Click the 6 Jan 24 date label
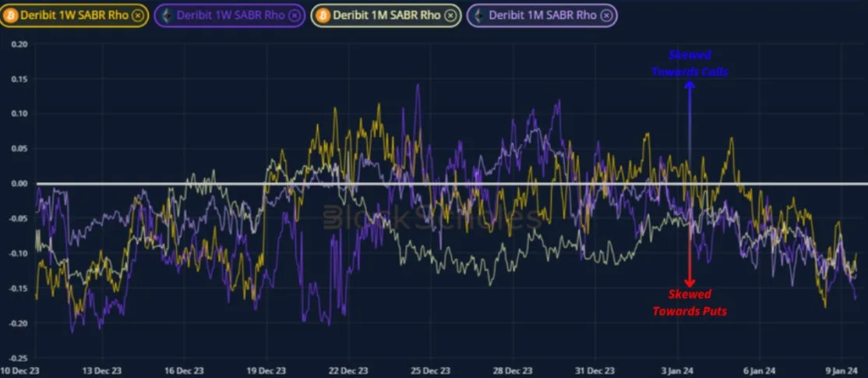The image size is (868, 378). tap(760, 370)
